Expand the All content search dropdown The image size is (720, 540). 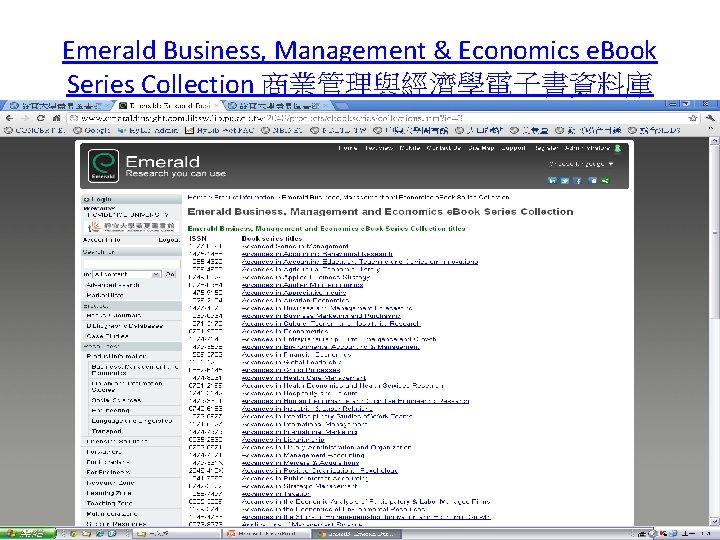(x=127, y=274)
